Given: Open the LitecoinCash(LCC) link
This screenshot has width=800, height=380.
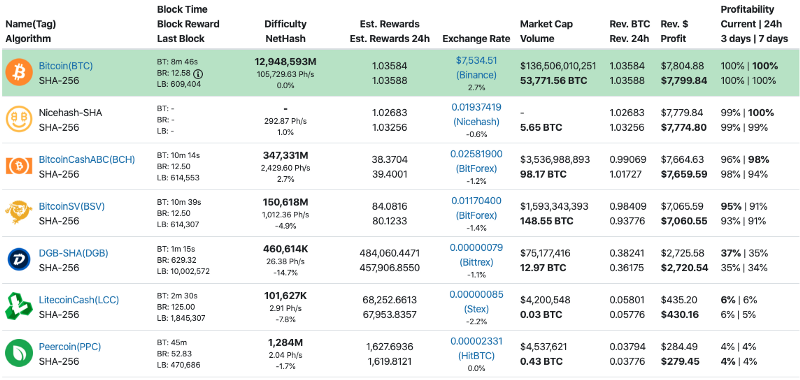Looking at the screenshot, I should [x=79, y=300].
